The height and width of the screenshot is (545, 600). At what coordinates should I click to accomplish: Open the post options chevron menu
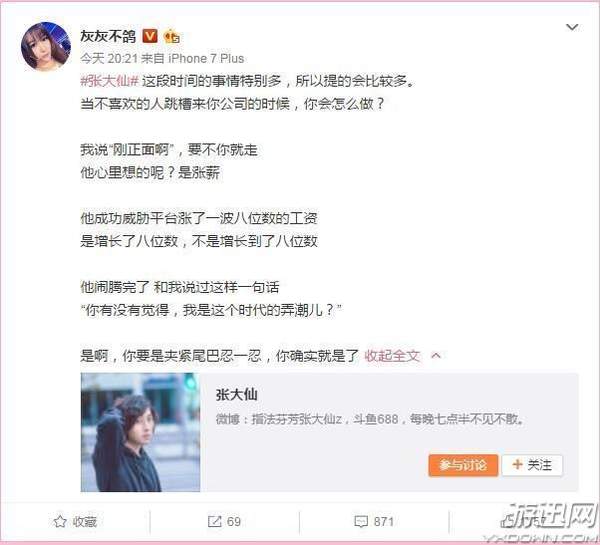(572, 27)
